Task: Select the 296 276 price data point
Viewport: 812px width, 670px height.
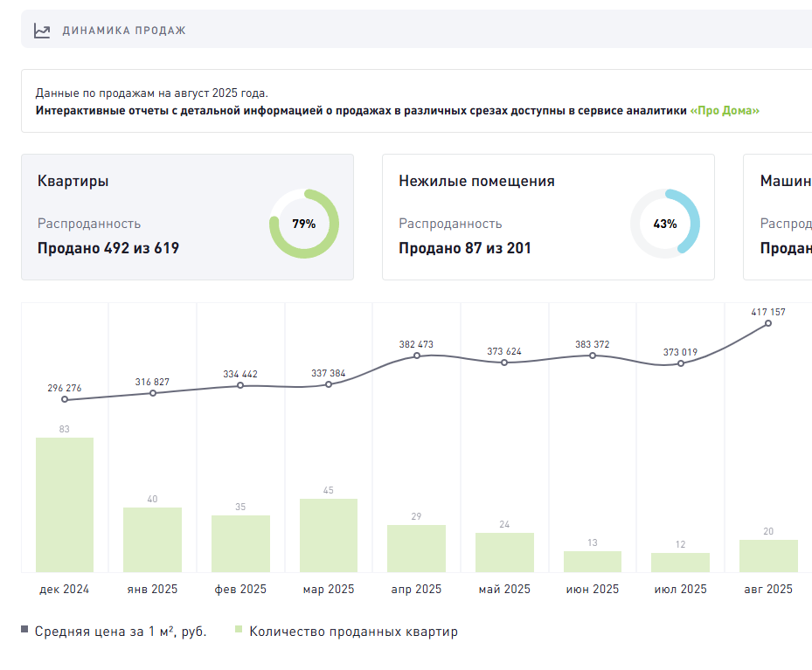Action: point(65,400)
